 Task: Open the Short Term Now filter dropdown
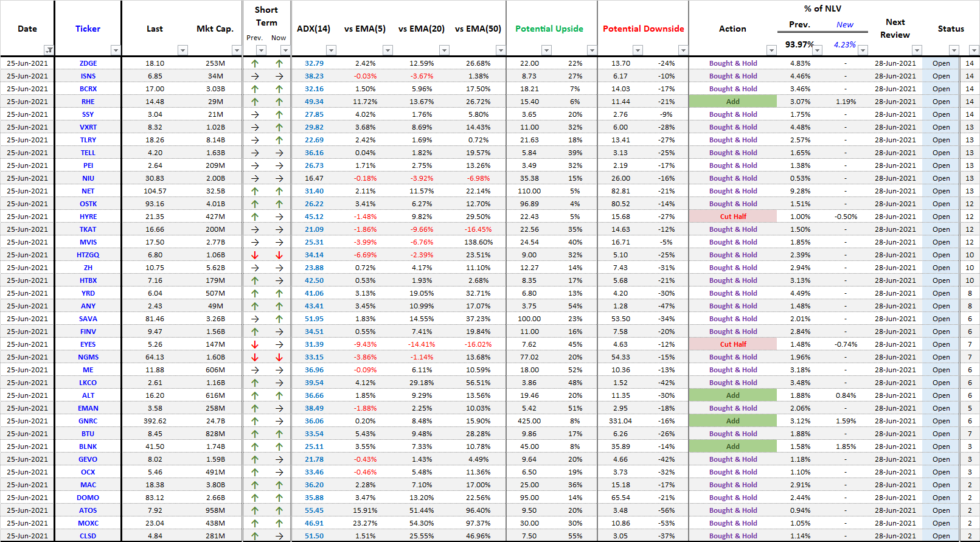(x=285, y=50)
